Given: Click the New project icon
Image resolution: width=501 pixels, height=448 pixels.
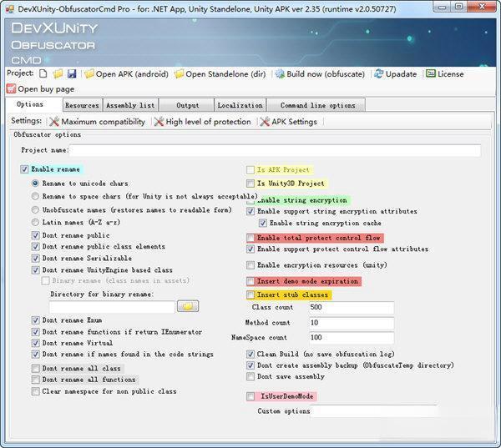Looking at the screenshot, I should click(43, 73).
